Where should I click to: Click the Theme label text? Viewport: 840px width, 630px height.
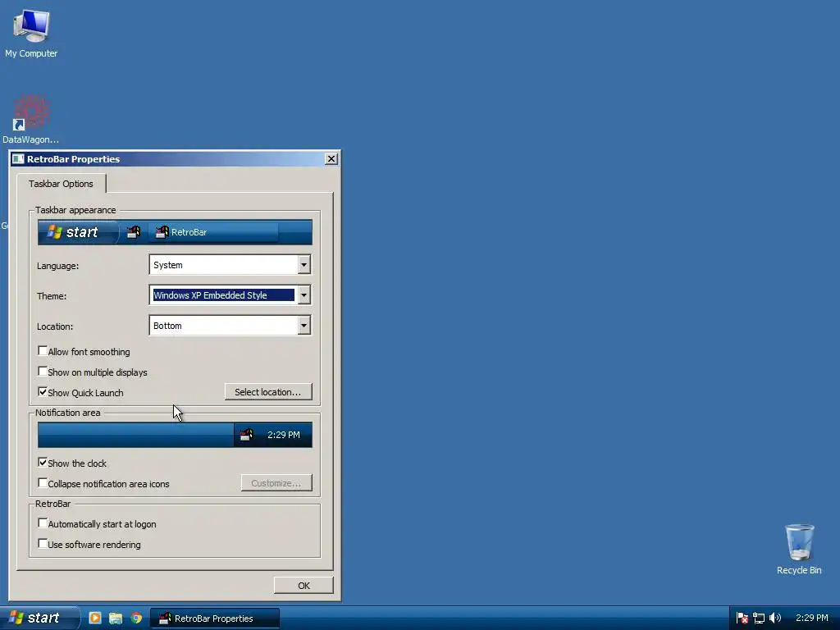(x=52, y=296)
